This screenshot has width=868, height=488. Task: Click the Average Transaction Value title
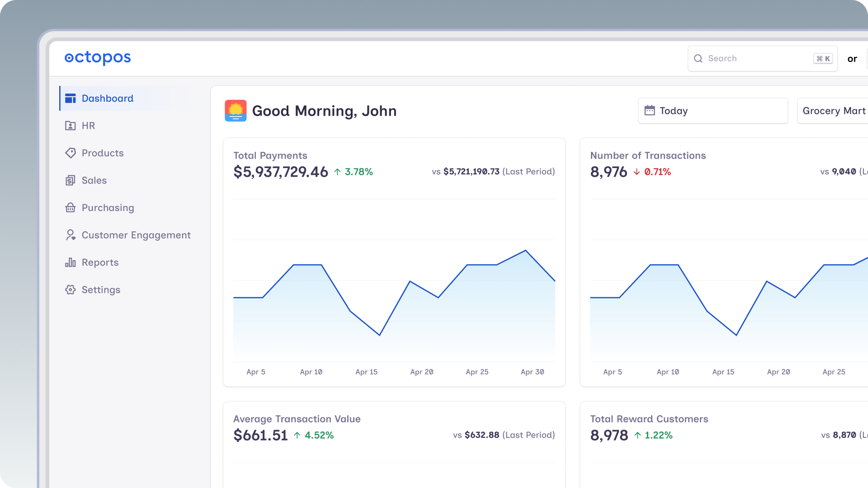[297, 419]
